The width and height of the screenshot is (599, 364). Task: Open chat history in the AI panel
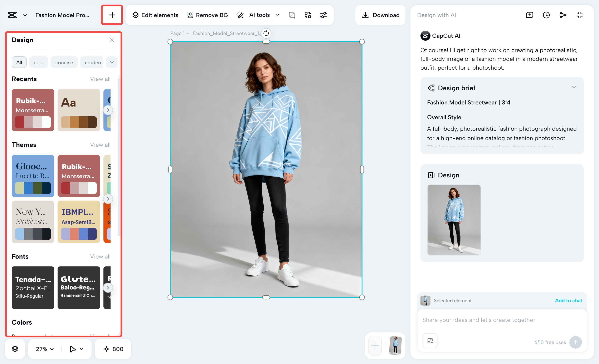546,15
